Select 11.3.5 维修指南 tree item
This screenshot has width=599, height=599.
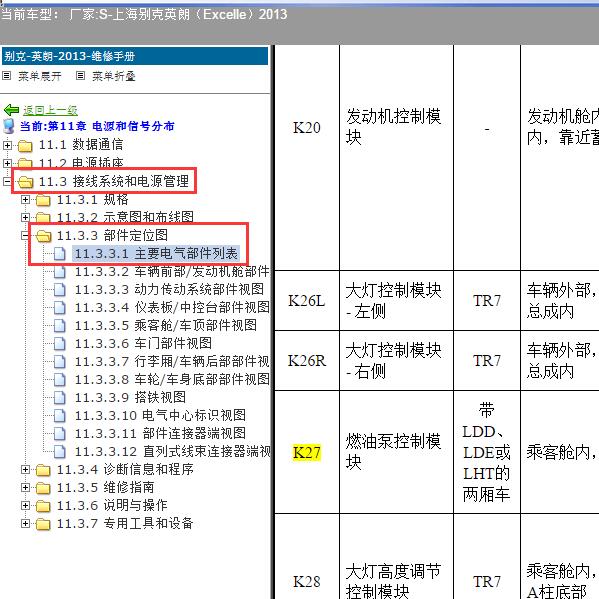point(105,487)
